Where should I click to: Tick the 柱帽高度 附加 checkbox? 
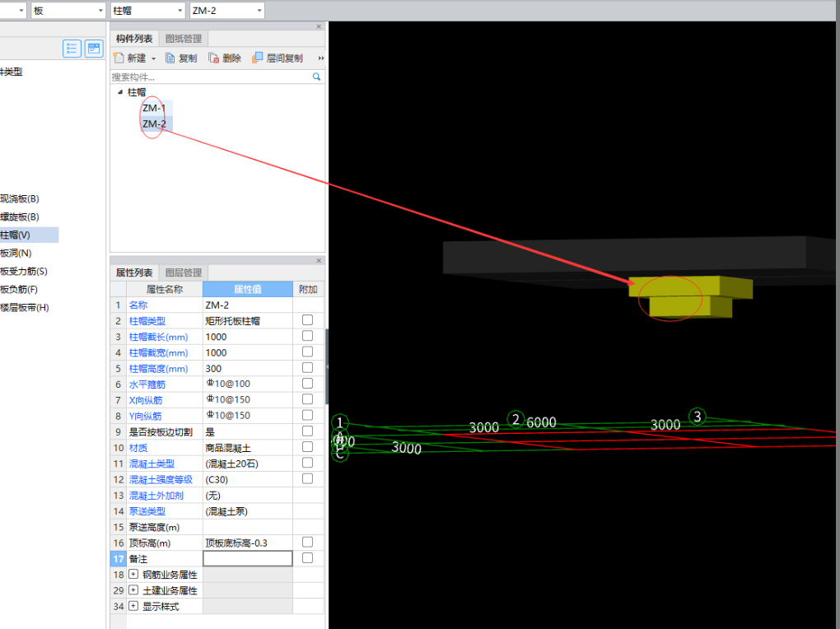click(307, 367)
